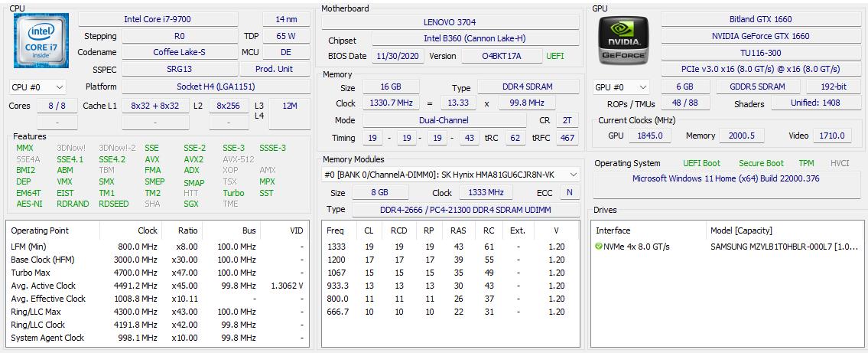Click the greyed AVX-512 feature label
Screen dimensions: 868x353
click(x=238, y=159)
